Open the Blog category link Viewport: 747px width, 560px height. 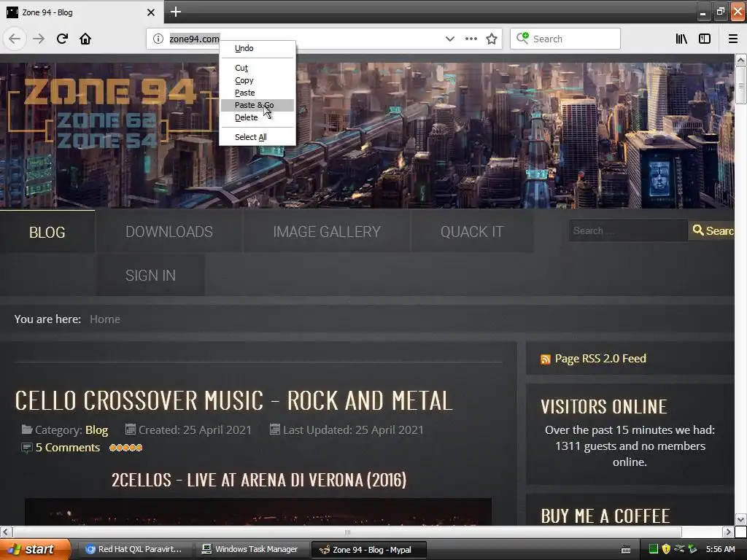tap(97, 430)
